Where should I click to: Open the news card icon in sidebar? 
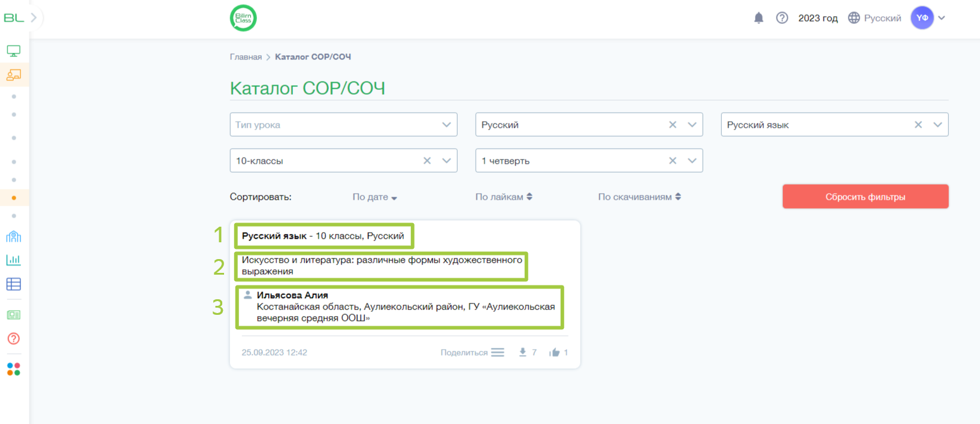(14, 315)
